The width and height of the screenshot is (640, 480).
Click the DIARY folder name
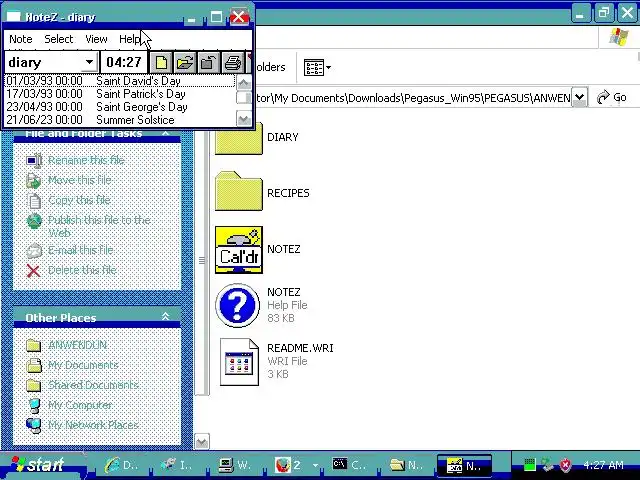(x=283, y=137)
